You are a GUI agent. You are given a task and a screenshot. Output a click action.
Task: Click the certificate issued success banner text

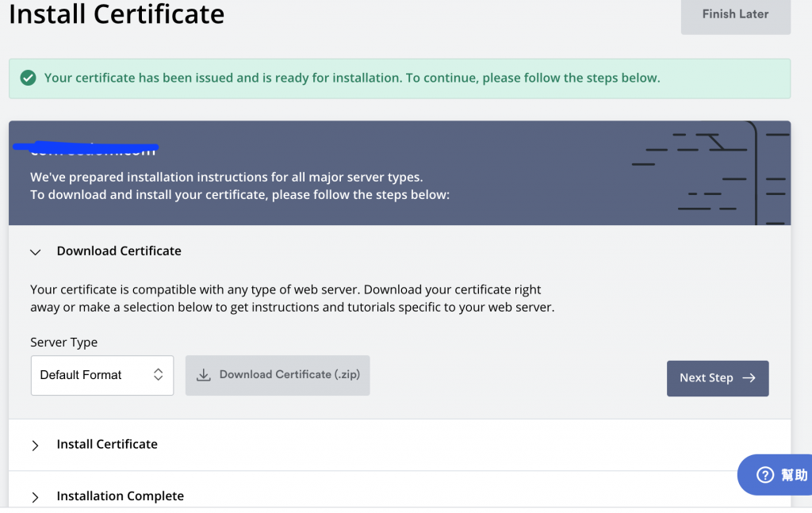point(352,78)
